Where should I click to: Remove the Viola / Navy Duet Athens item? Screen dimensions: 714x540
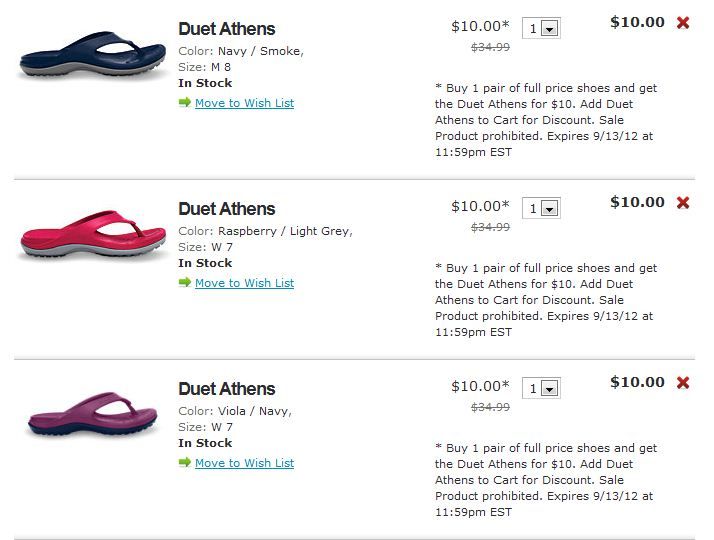click(x=683, y=383)
